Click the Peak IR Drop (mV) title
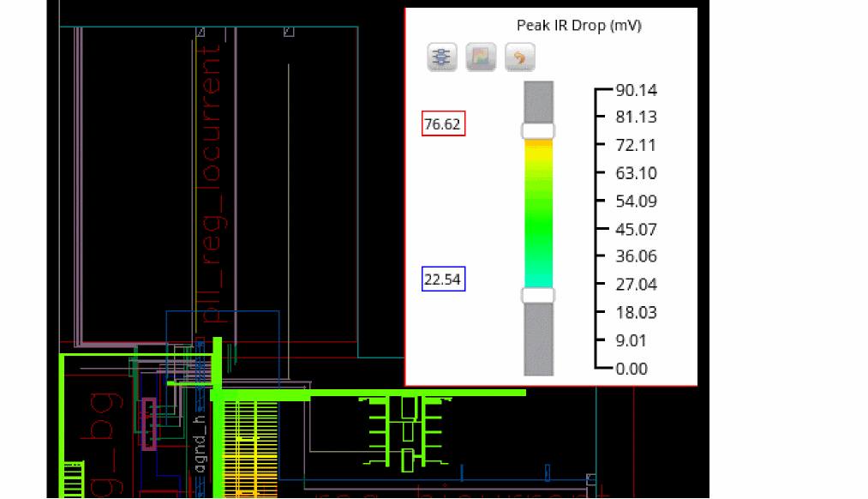This screenshot has width=868, height=499. tap(578, 26)
